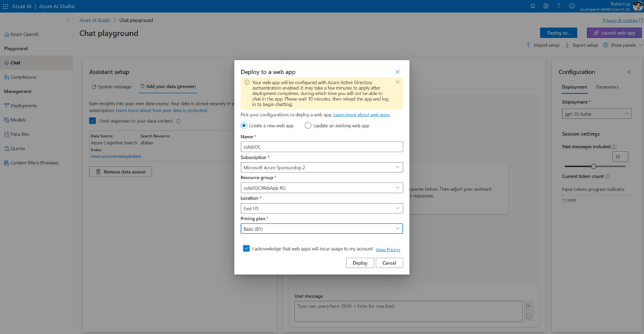Dismiss the yellow authentication warning banner
The image size is (644, 334).
pos(398,83)
